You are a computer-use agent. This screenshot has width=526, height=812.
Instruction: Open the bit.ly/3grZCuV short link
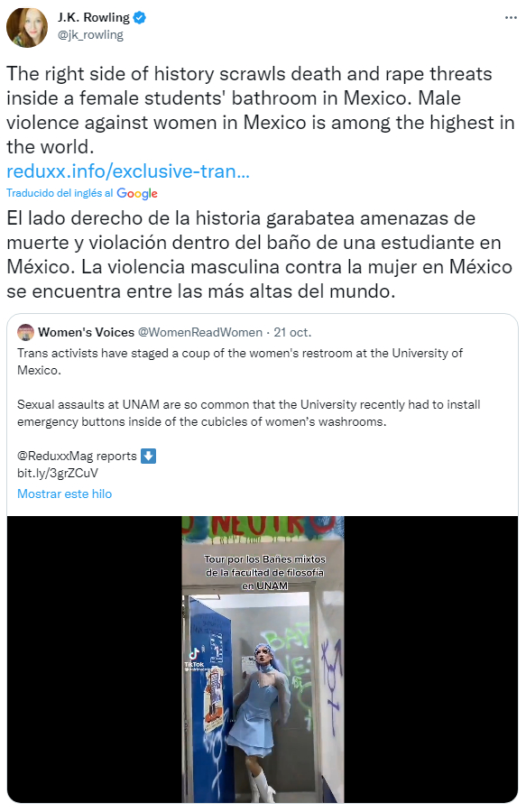[x=58, y=473]
